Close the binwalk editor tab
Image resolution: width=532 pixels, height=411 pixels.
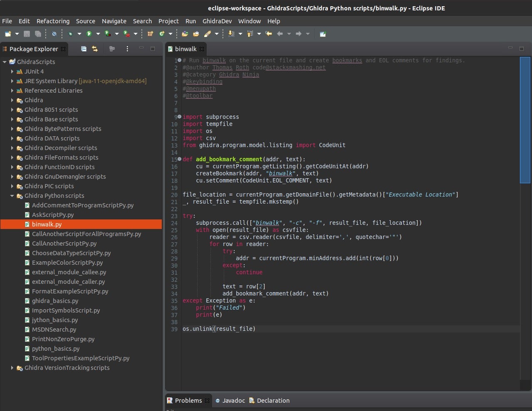point(202,49)
